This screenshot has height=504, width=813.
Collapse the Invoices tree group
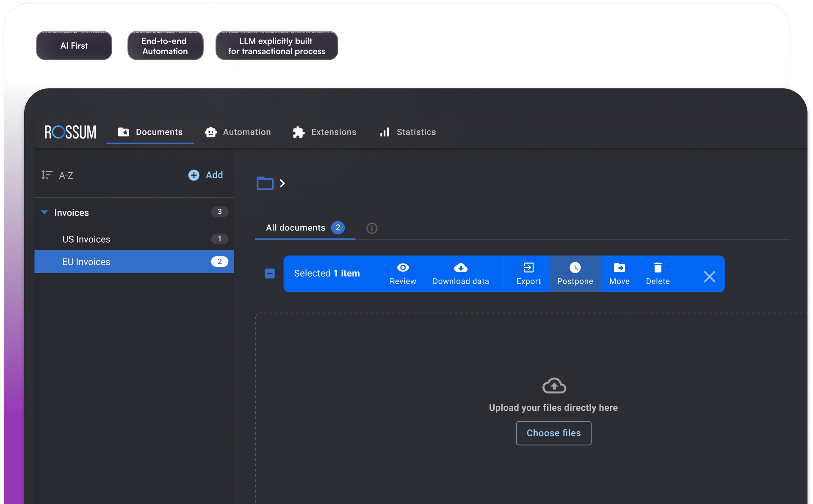(44, 212)
